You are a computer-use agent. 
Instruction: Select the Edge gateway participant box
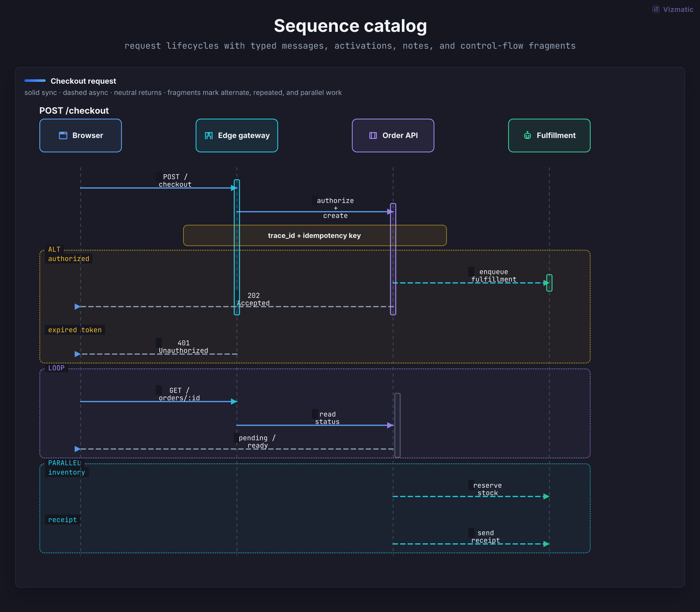(x=237, y=136)
